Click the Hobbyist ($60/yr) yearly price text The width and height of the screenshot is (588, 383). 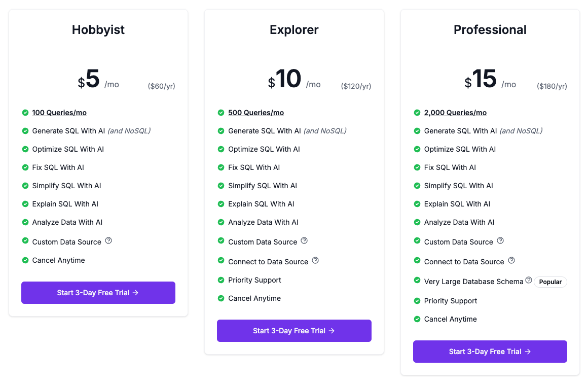[161, 86]
